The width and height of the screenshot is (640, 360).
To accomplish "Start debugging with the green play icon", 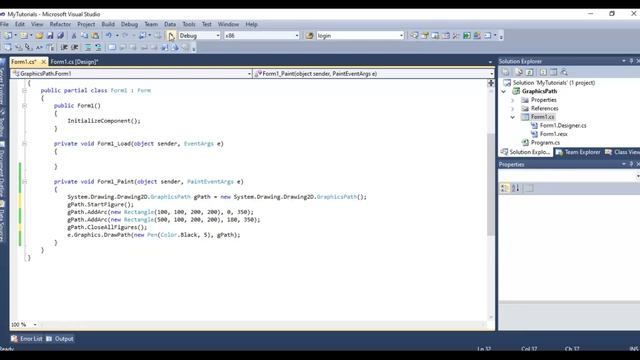I will (x=171, y=36).
